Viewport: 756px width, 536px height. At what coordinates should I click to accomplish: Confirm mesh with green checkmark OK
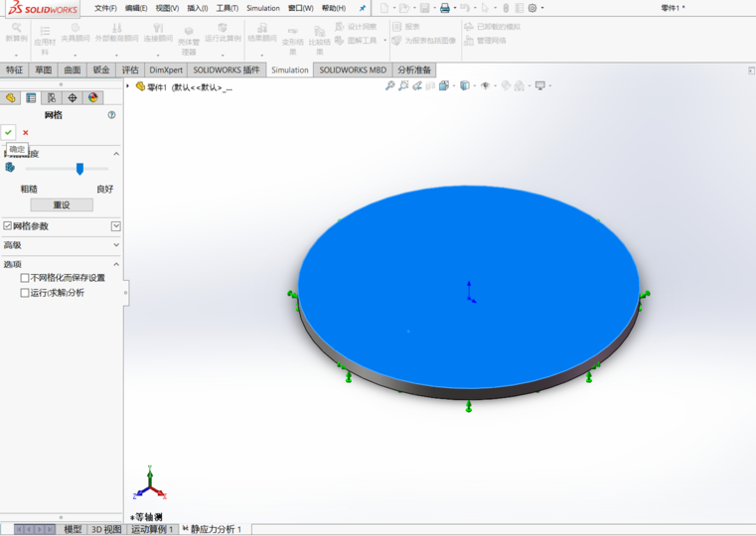pos(8,132)
